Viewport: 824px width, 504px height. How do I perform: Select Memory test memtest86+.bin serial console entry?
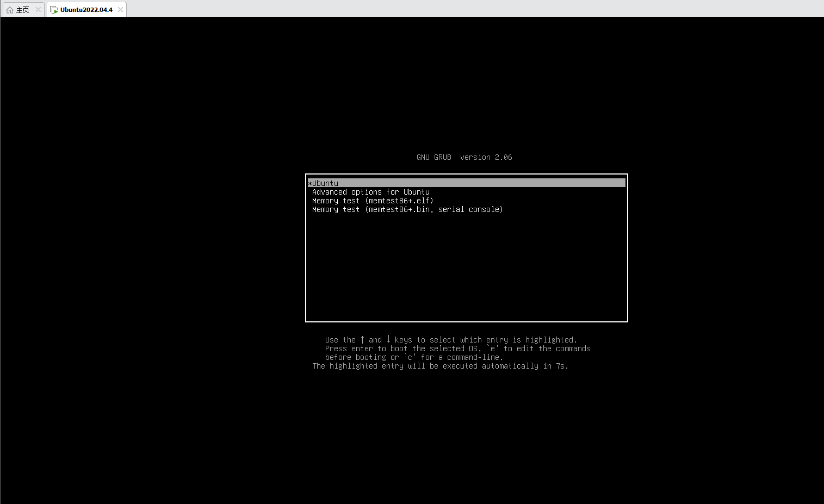pos(407,209)
